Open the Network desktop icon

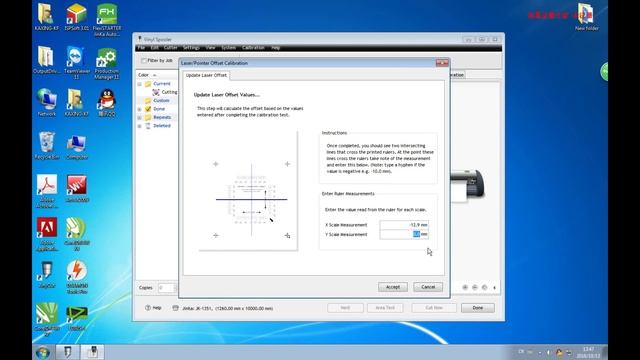47,102
